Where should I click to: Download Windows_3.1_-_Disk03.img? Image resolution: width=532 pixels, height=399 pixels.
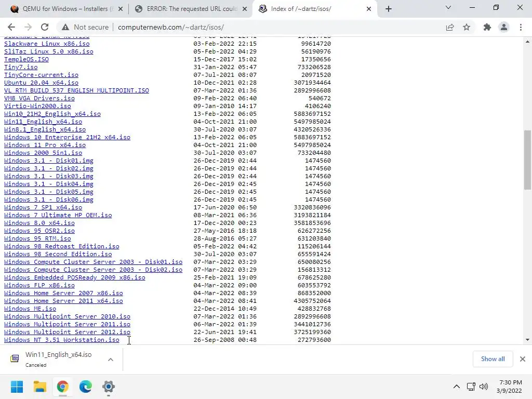coord(48,177)
